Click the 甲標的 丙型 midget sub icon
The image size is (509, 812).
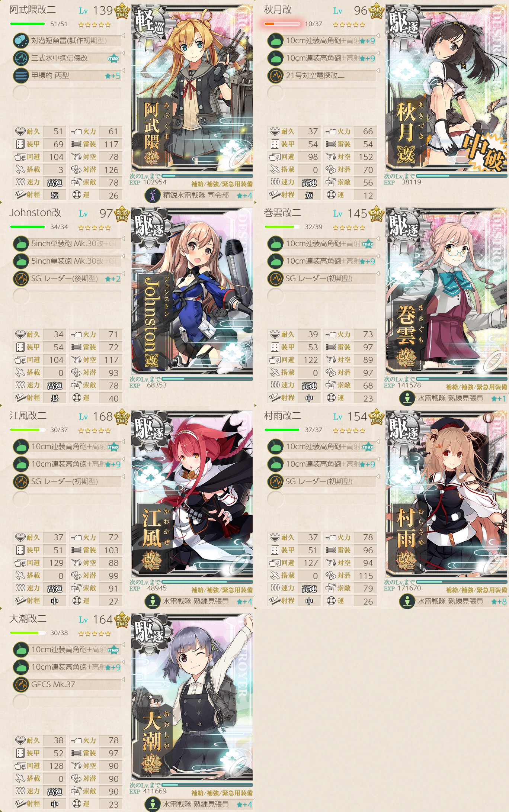point(21,75)
